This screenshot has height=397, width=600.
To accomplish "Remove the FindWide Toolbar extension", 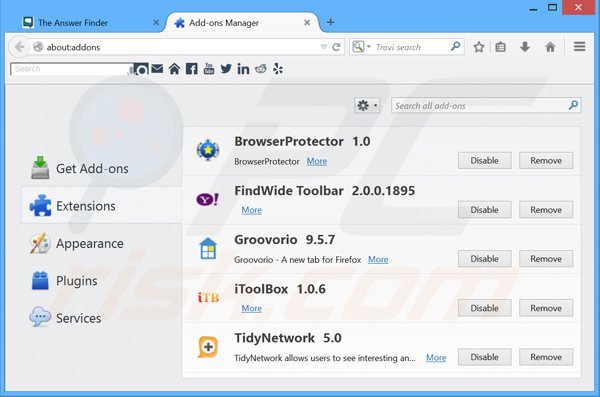I will [546, 210].
